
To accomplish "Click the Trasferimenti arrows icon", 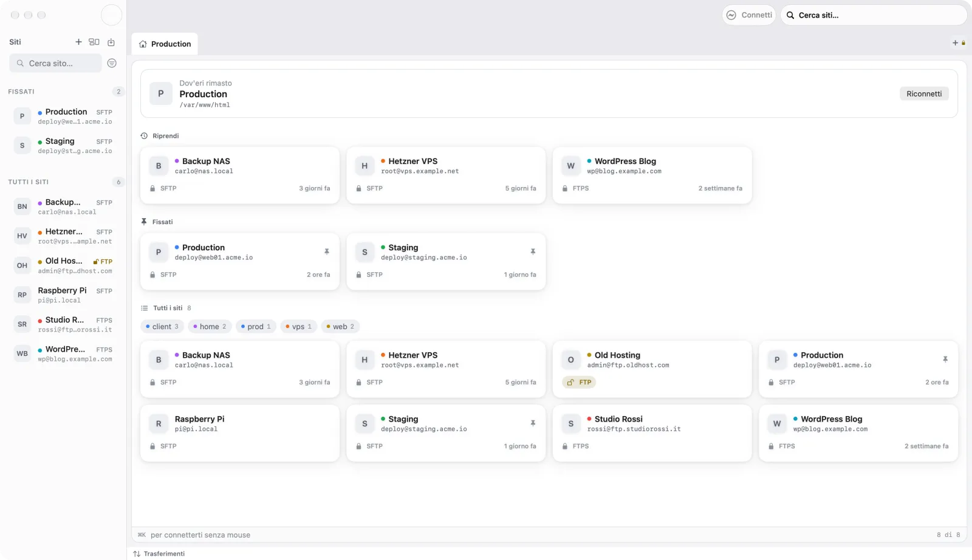I will [x=137, y=554].
